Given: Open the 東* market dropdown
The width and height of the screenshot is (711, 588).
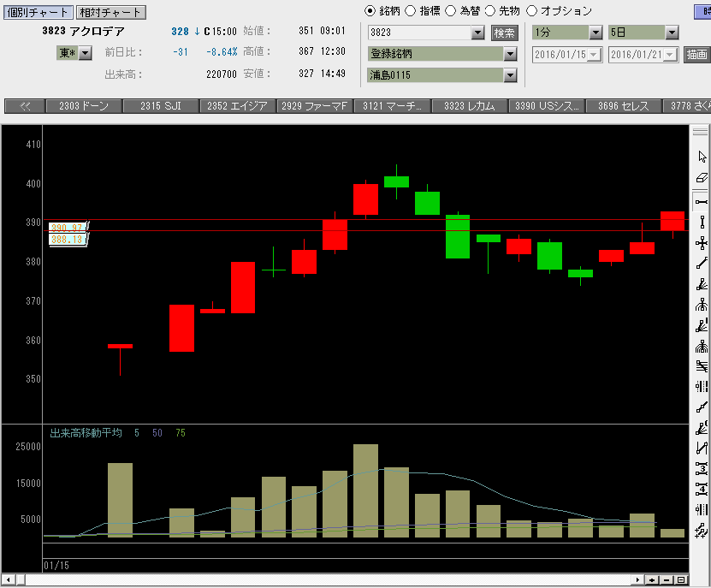Looking at the screenshot, I should pyautogui.click(x=86, y=53).
